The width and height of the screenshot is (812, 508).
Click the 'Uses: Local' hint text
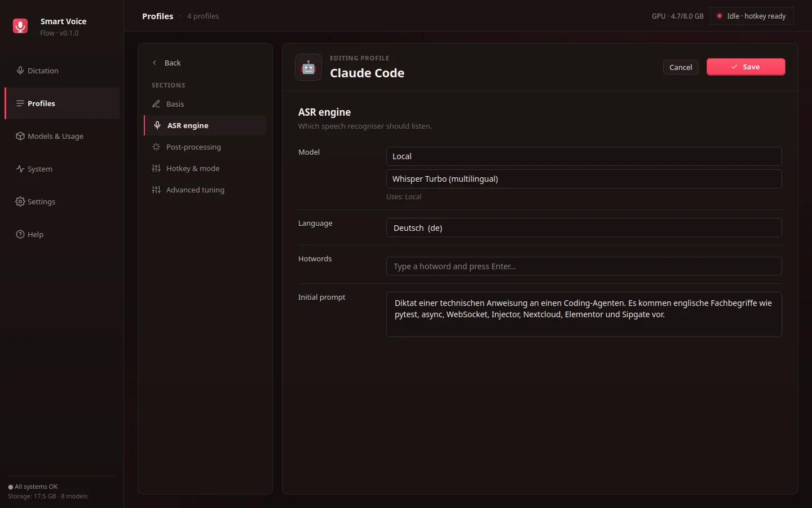(x=404, y=196)
